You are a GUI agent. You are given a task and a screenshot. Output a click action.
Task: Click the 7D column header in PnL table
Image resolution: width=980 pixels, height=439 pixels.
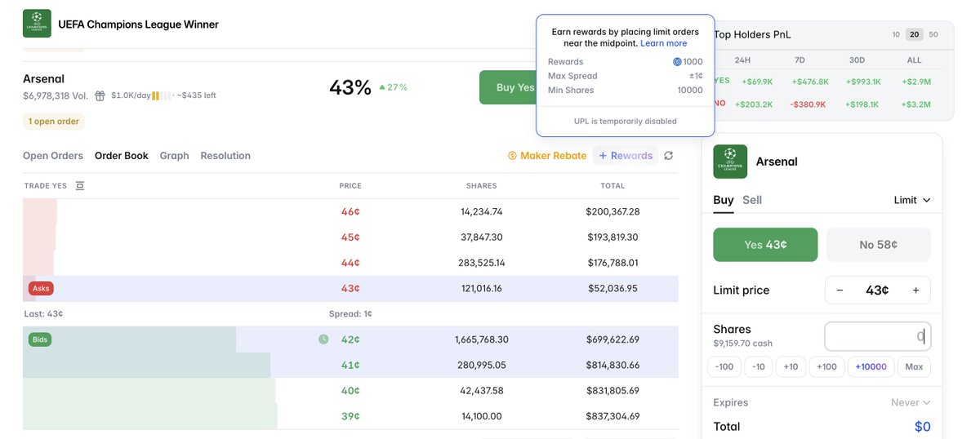800,60
